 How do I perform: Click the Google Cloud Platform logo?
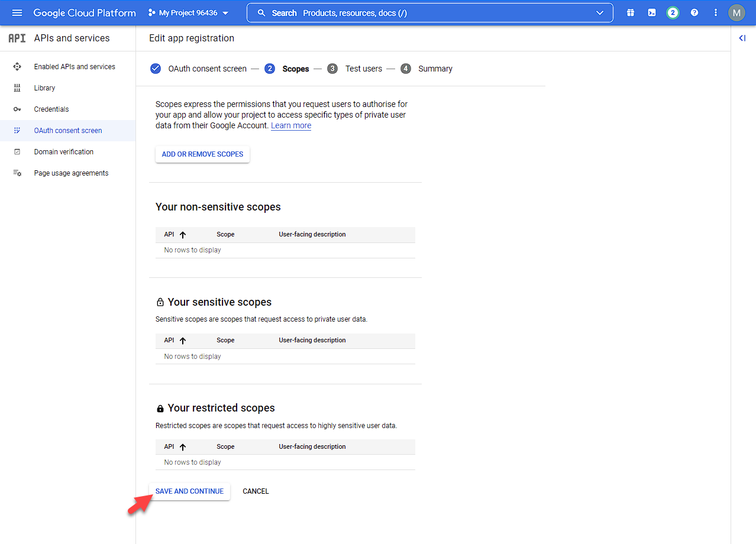(x=85, y=12)
